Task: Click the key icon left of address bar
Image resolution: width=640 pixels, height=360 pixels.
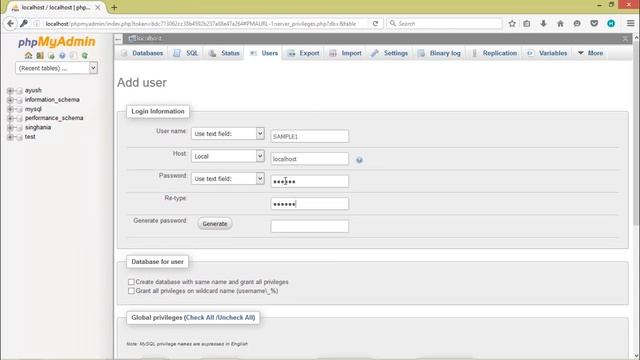Action: 24,24
